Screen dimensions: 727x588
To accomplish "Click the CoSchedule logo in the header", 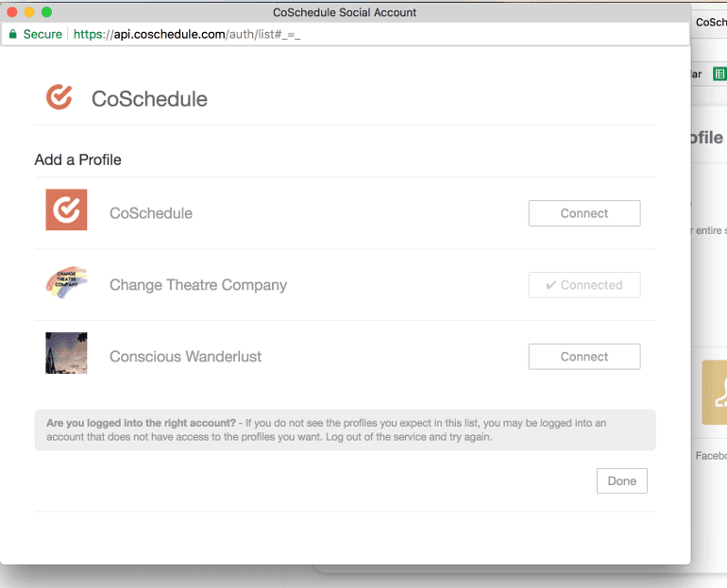I will coord(59,97).
